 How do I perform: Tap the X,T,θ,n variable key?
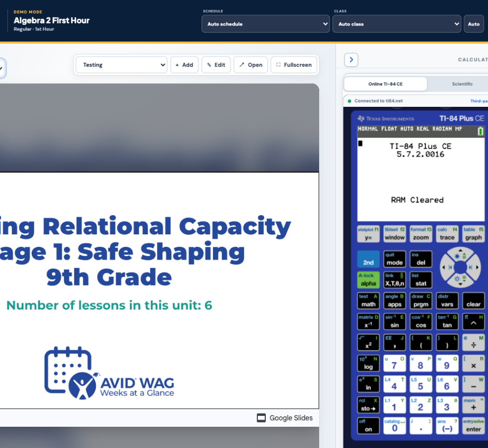click(x=395, y=280)
